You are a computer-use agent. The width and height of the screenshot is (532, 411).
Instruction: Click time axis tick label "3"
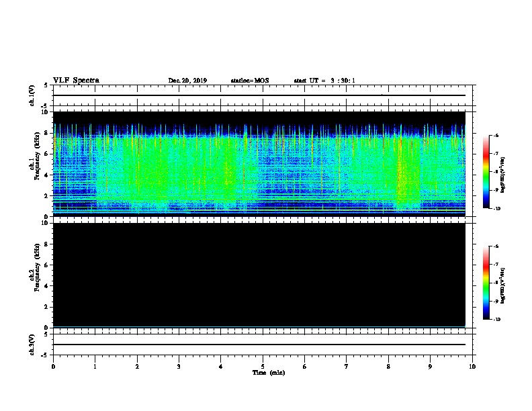coord(179,367)
